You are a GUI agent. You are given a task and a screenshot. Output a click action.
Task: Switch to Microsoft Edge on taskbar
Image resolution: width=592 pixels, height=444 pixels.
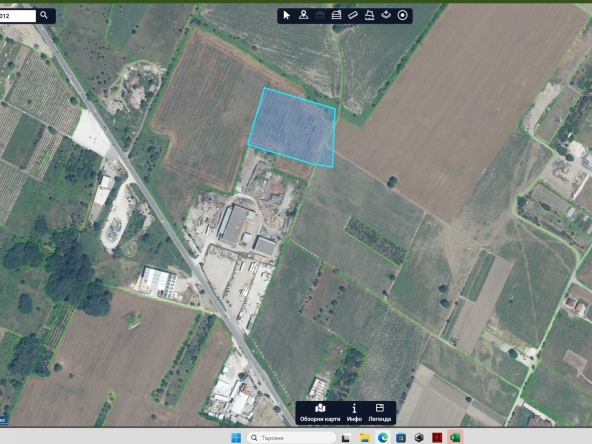coord(383,438)
